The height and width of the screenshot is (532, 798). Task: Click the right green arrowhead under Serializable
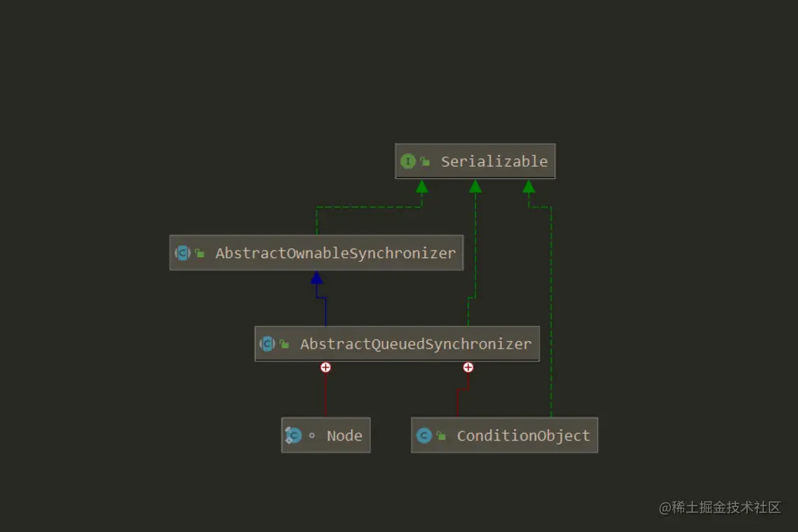pyautogui.click(x=528, y=186)
